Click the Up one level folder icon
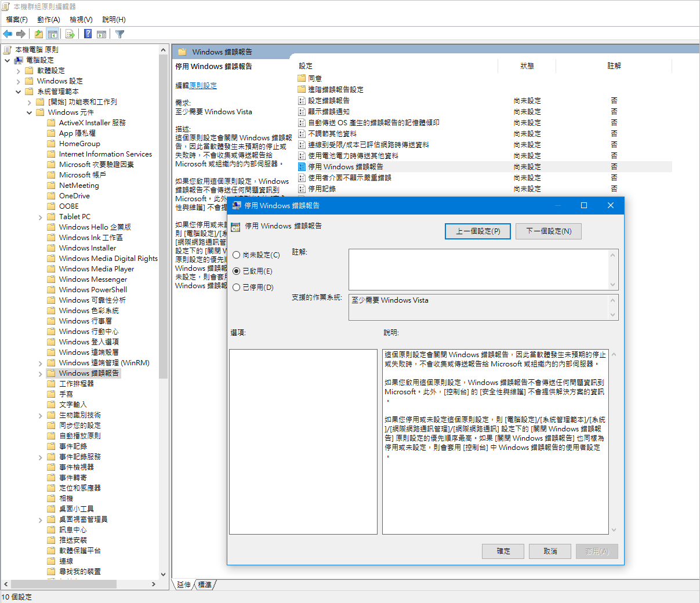The height and width of the screenshot is (603, 700). [38, 34]
